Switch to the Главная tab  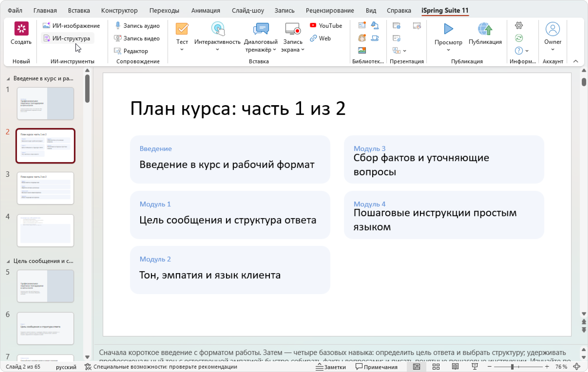point(45,10)
